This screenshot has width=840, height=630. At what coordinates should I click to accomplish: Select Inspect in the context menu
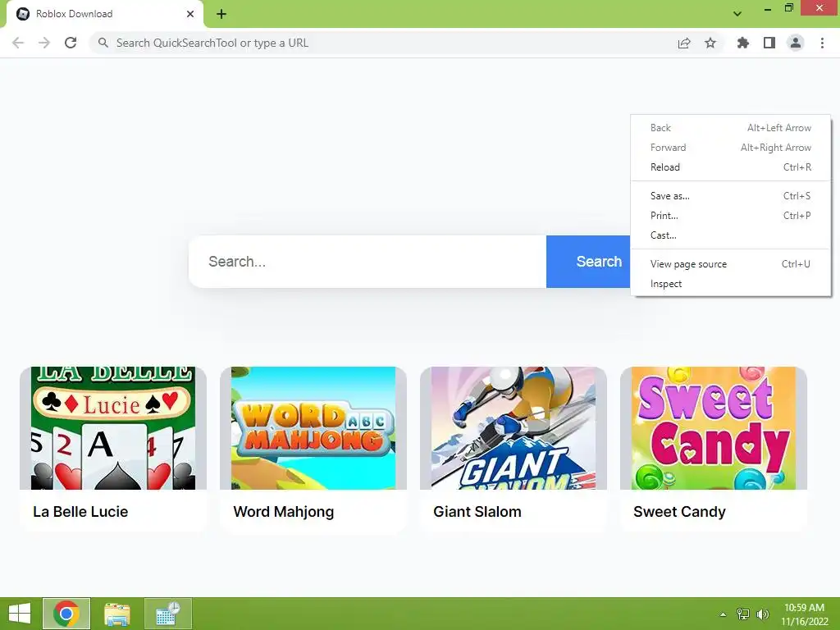coord(731,283)
